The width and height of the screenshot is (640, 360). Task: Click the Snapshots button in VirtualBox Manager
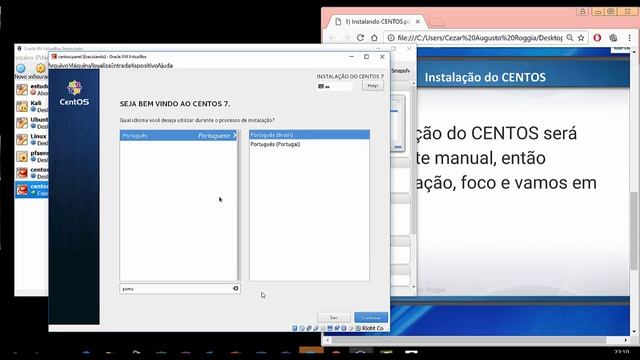[x=400, y=71]
